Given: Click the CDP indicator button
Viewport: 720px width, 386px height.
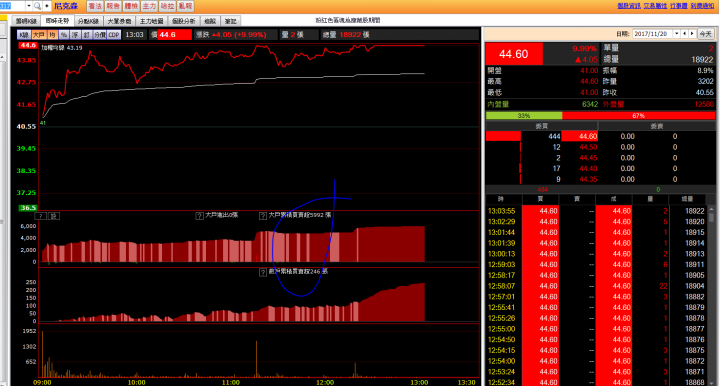Looking at the screenshot, I should tap(114, 34).
